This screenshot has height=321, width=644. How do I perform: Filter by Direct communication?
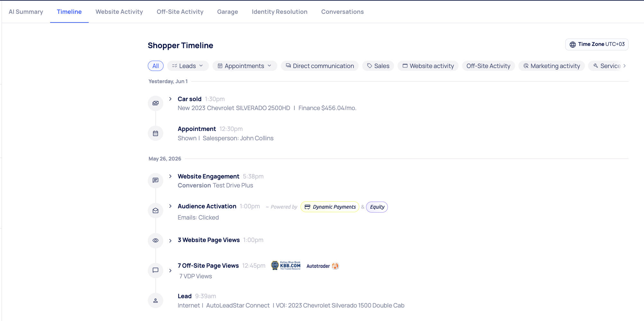[320, 66]
